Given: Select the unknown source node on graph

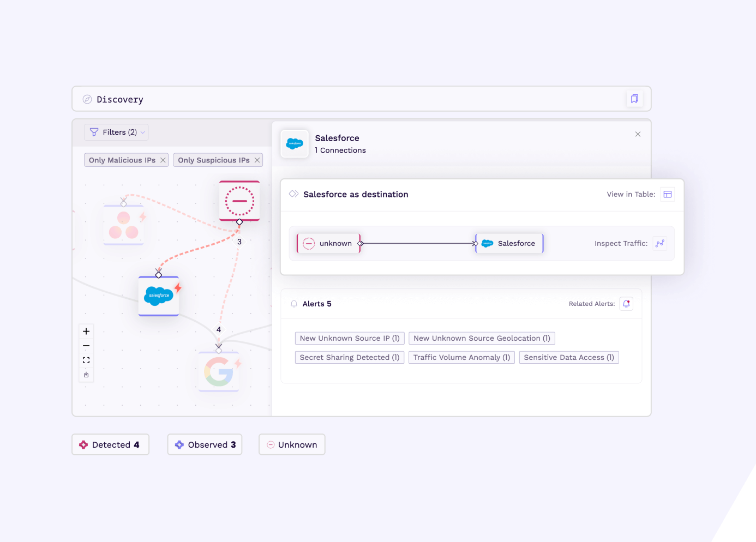Looking at the screenshot, I should pyautogui.click(x=239, y=201).
